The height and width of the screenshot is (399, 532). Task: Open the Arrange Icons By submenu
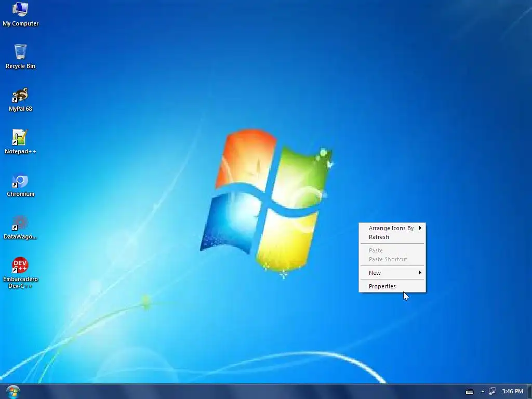392,228
